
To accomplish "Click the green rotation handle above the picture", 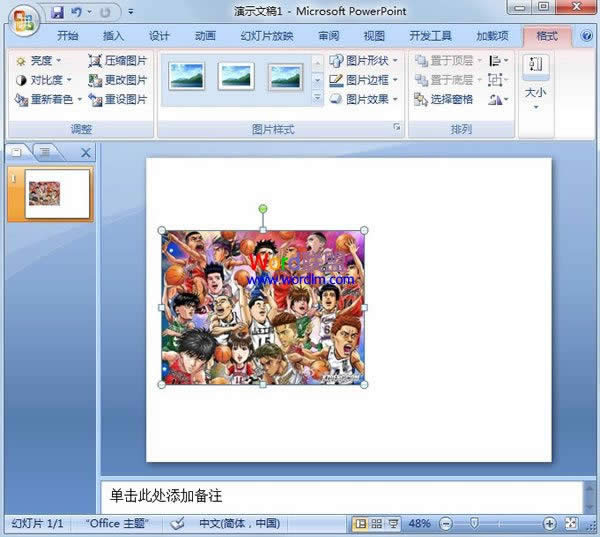I will (262, 209).
